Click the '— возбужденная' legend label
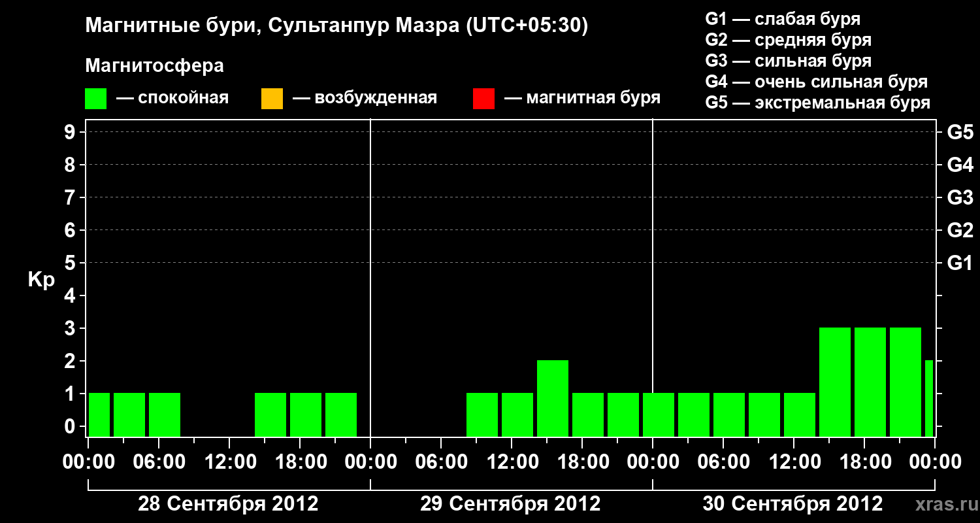Screen dimensions: 980x523 coord(365,98)
